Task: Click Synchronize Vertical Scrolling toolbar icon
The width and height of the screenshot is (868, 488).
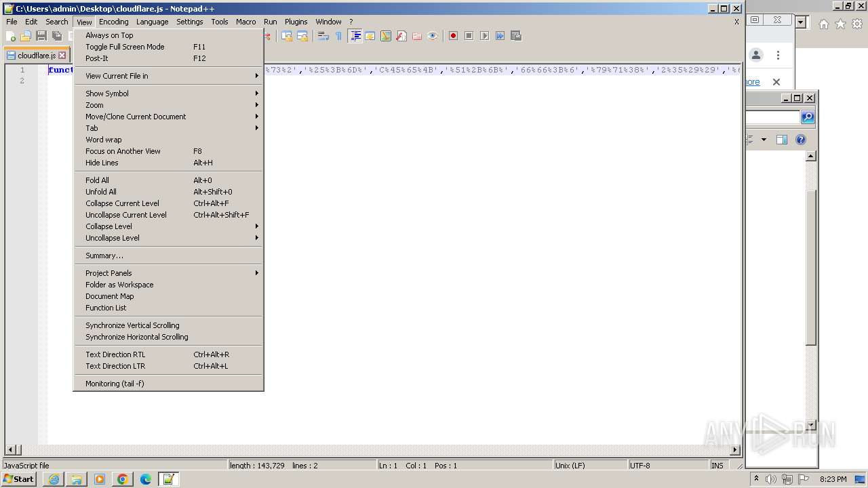Action: [287, 36]
